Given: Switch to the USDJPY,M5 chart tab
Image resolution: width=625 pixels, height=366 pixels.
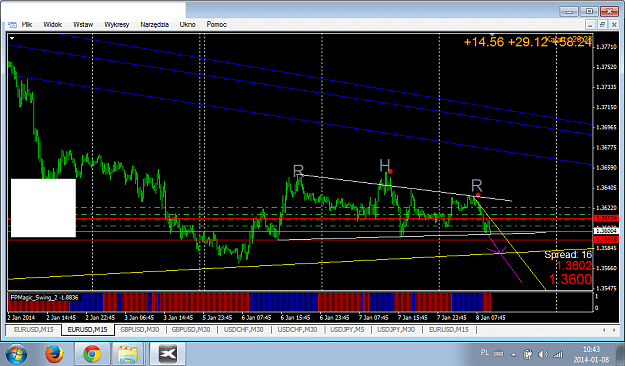Looking at the screenshot, I should [347, 330].
